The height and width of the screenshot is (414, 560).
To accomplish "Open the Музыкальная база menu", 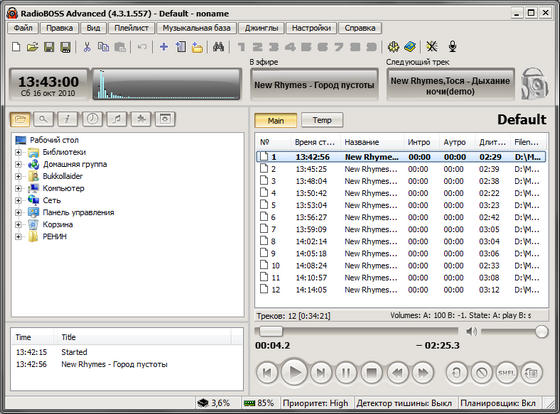I will (x=196, y=28).
